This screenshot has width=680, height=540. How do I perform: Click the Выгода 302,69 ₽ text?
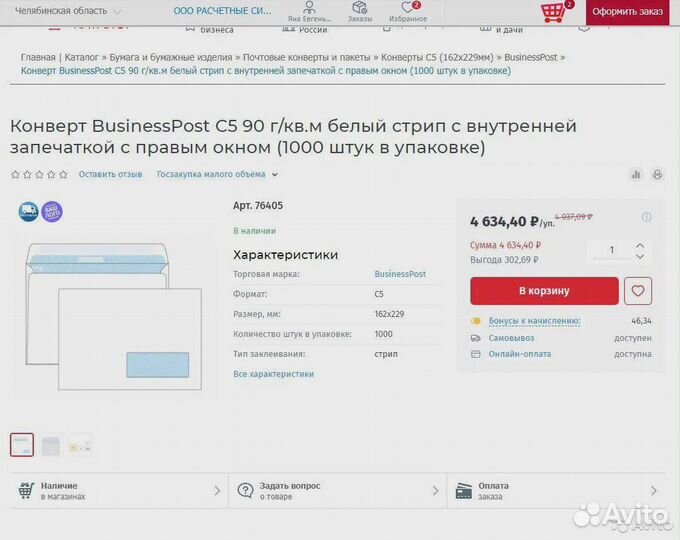point(504,260)
